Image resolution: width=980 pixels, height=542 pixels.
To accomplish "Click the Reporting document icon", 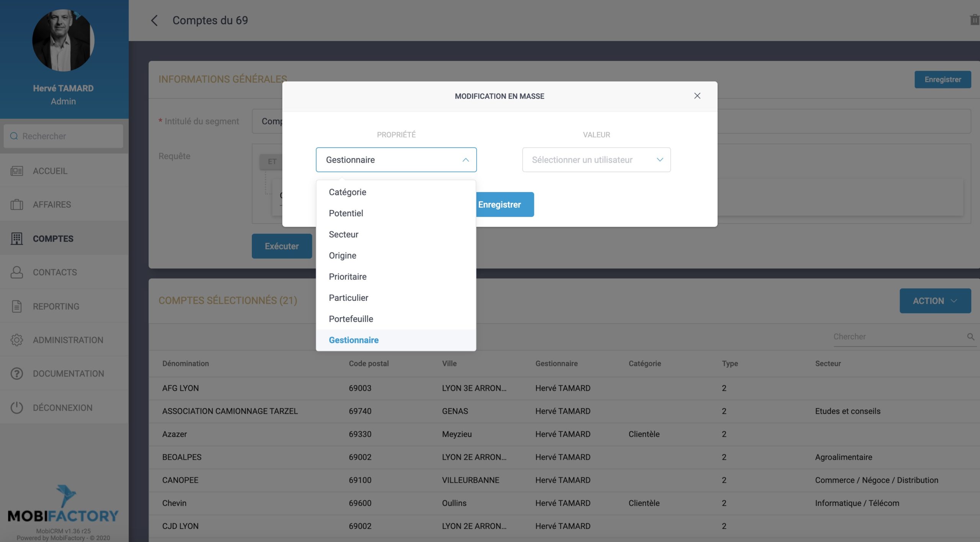I will [x=16, y=306].
